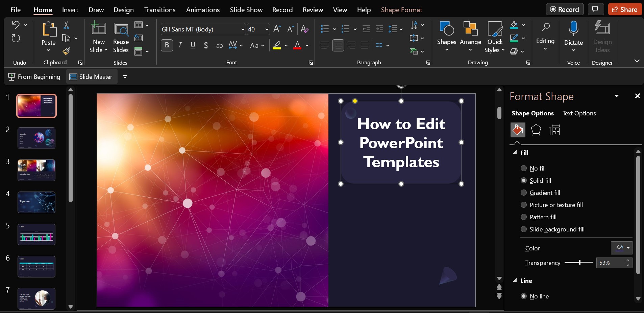
Task: Collapse the Fill section
Action: [x=515, y=153]
